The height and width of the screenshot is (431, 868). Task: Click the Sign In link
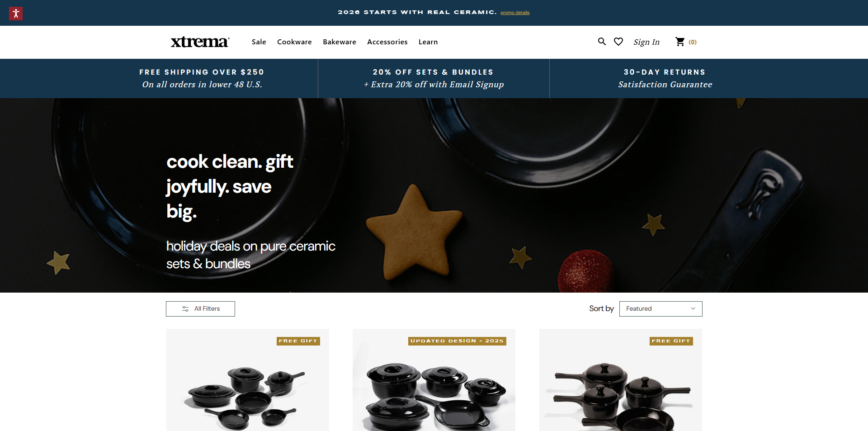646,42
